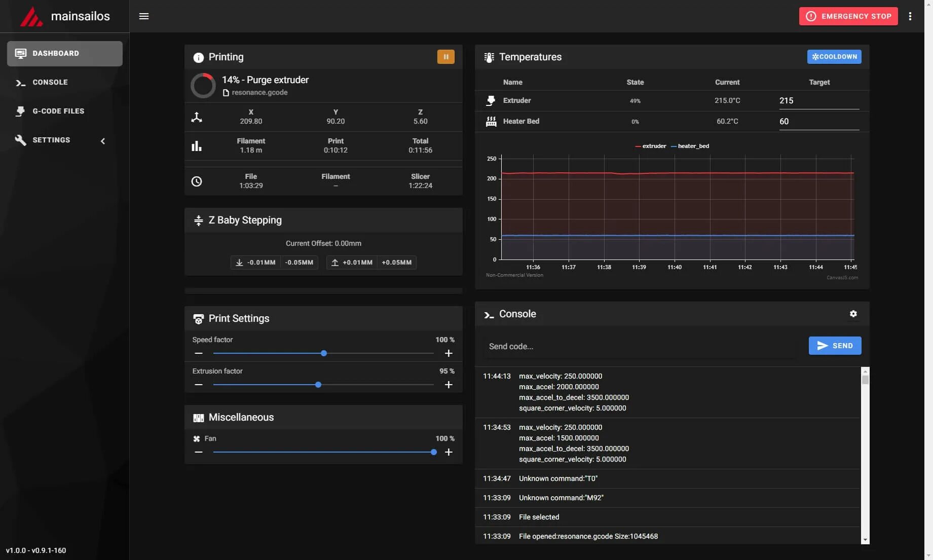Click the Send code input field
The height and width of the screenshot is (560, 933).
pos(641,347)
